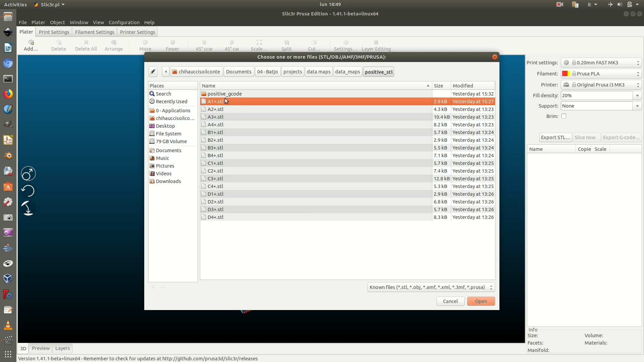
Task: Toggle the type-a-filename pencil button
Action: pyautogui.click(x=153, y=72)
